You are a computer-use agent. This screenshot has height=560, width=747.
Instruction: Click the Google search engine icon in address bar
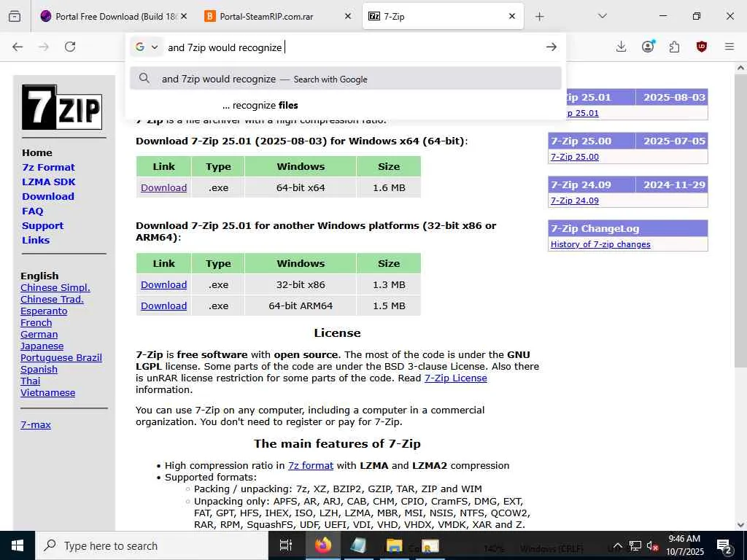click(x=140, y=47)
